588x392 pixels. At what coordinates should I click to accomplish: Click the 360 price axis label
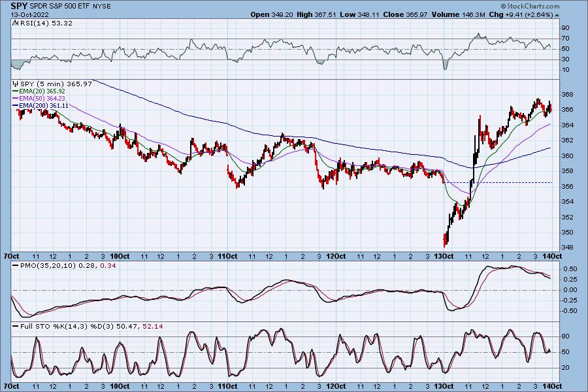coord(568,155)
